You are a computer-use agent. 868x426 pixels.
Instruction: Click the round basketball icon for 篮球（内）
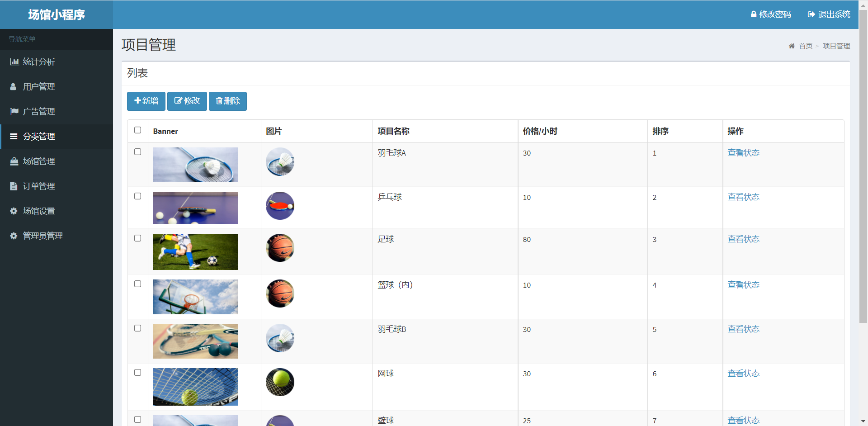point(280,293)
